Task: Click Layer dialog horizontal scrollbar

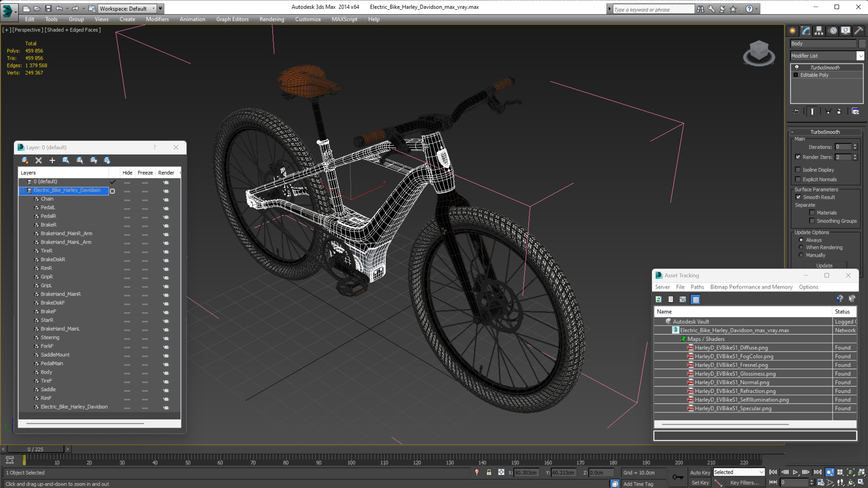Action: (x=85, y=423)
